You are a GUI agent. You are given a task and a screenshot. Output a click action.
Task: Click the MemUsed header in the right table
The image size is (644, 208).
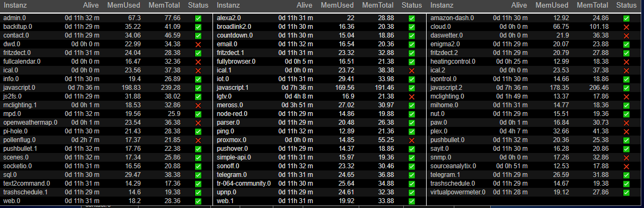(x=552, y=5)
